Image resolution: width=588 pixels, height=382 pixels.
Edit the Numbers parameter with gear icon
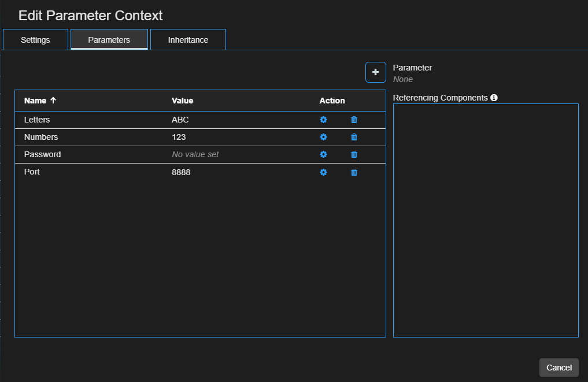click(323, 137)
